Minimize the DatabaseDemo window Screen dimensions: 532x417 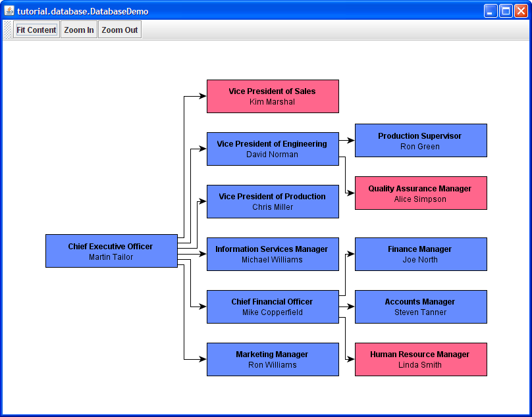(x=491, y=11)
